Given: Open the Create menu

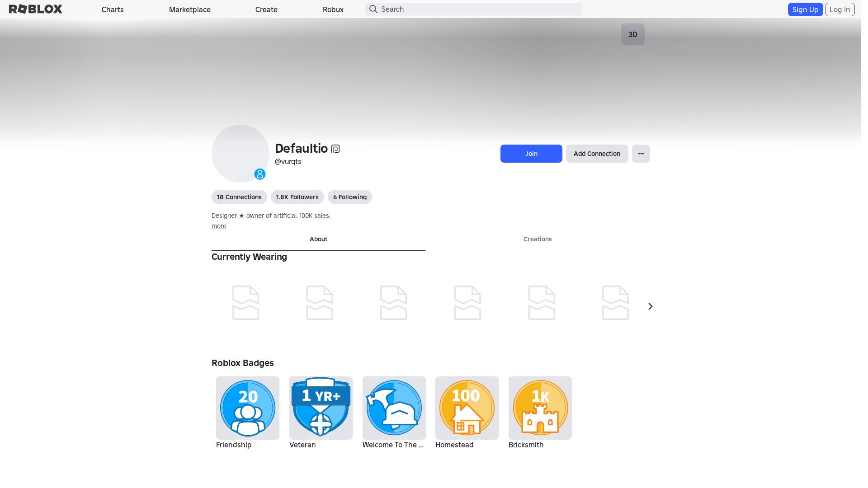Looking at the screenshot, I should (266, 9).
